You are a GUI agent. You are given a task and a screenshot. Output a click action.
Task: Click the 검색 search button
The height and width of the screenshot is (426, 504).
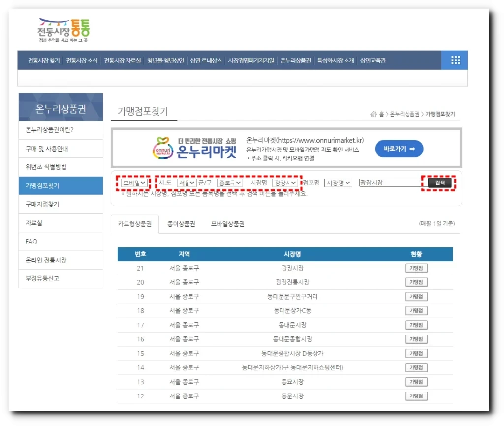click(440, 182)
